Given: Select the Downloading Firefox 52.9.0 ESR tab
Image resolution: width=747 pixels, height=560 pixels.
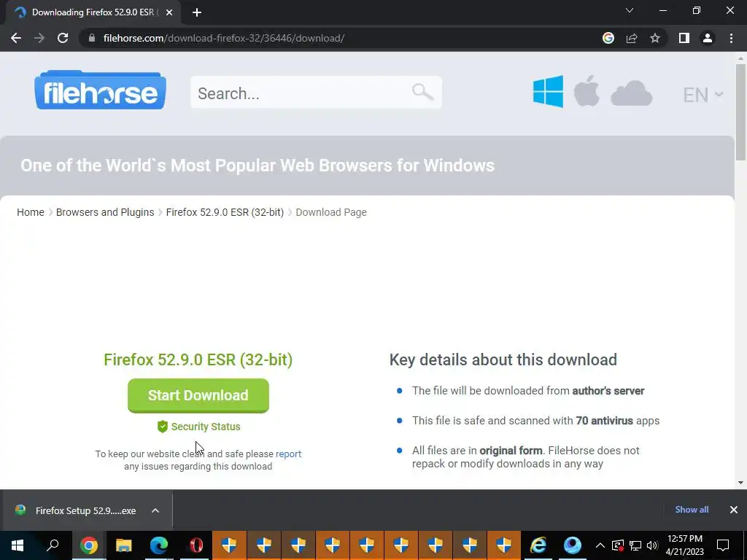Looking at the screenshot, I should [93, 12].
